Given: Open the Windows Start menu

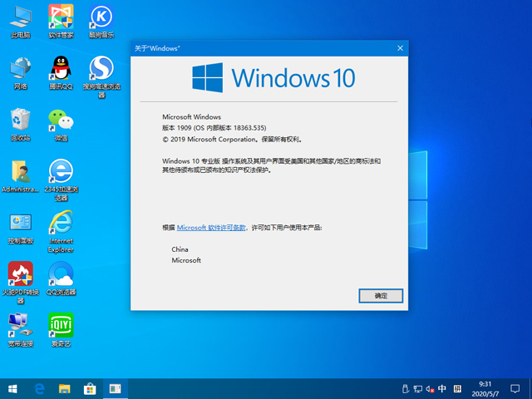Looking at the screenshot, I should tap(12, 389).
